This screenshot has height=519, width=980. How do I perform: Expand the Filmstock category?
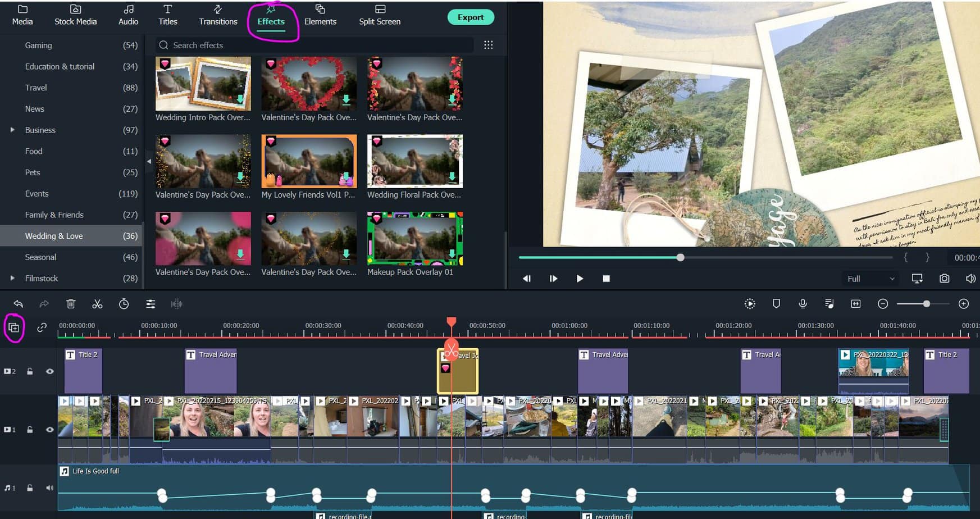(x=12, y=278)
